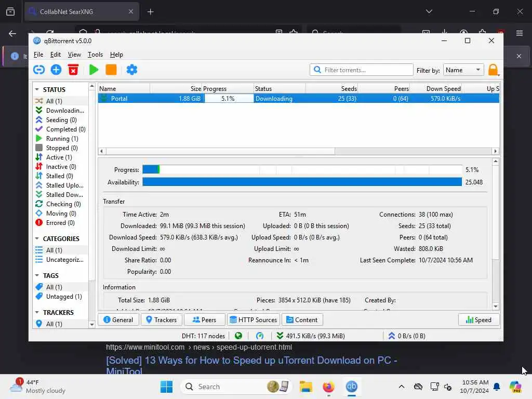Sort by the Size column header
This screenshot has height=399, width=532.
click(x=176, y=88)
